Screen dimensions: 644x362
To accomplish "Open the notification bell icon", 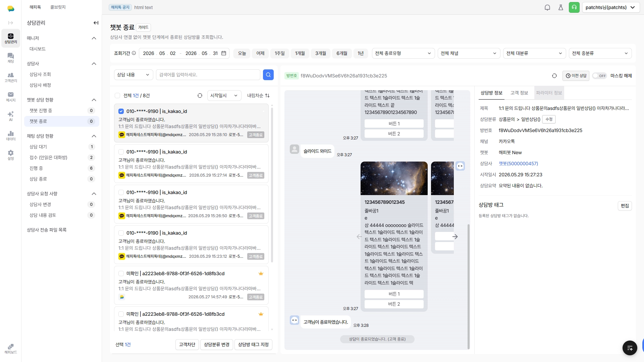I will coord(547,7).
